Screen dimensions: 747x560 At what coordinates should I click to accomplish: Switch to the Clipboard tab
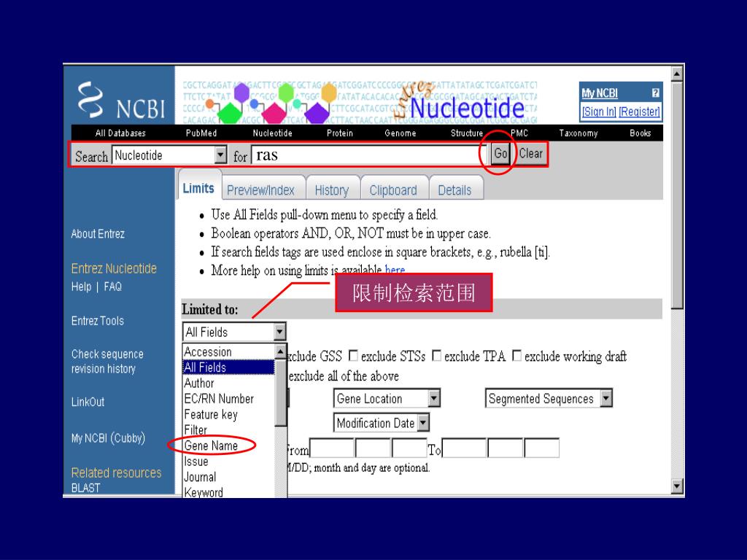pyautogui.click(x=393, y=190)
